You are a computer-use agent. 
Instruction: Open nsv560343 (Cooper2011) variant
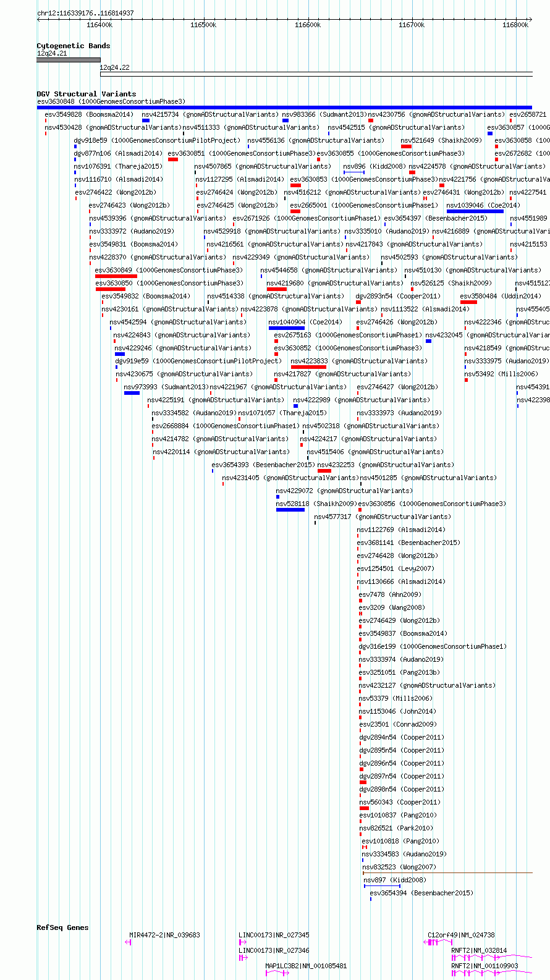point(400,802)
